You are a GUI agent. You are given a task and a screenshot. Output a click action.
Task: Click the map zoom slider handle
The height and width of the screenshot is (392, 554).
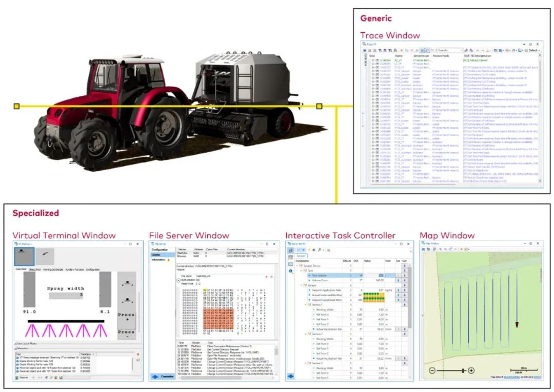[463, 370]
